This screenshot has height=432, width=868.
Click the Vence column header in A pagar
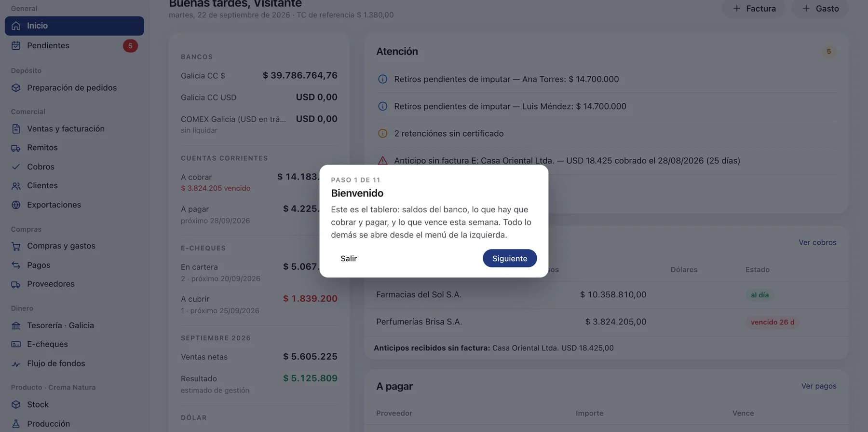[x=743, y=413]
